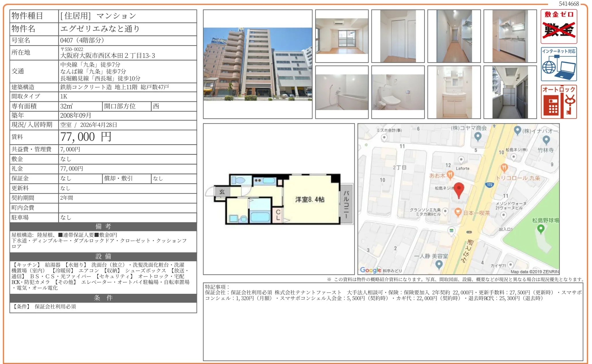Open the living room photo thumbnail
Viewport: 592px width, 364px height.
click(x=342, y=36)
